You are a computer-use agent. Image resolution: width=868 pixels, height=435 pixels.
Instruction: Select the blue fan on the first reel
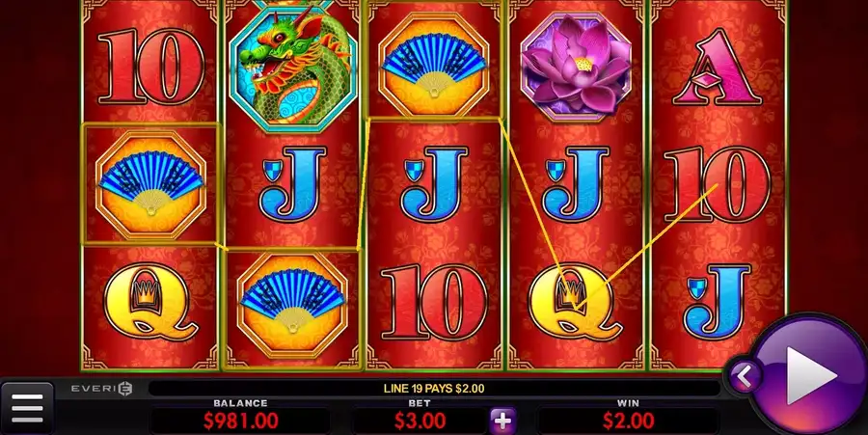(x=150, y=184)
